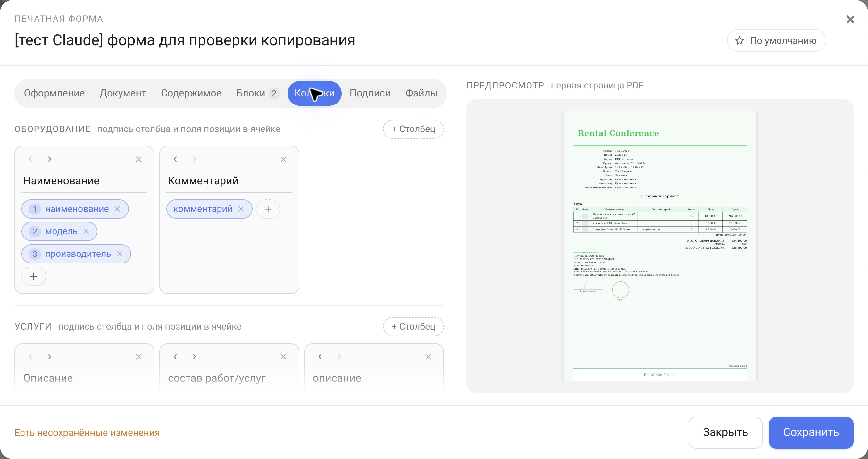Click the УСЛУГИ section heading
The height and width of the screenshot is (459, 868).
pyautogui.click(x=33, y=327)
